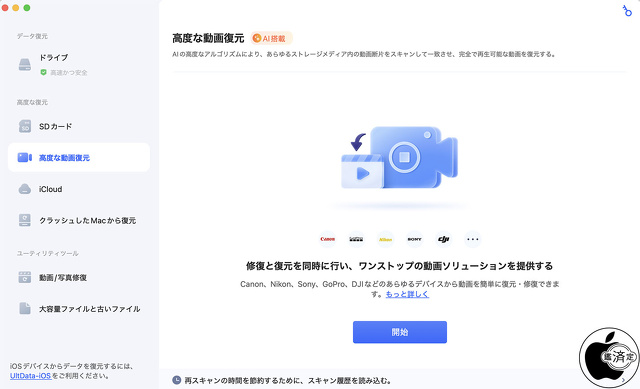Click the データ復元 section label
The width and height of the screenshot is (640, 389).
pyautogui.click(x=32, y=36)
